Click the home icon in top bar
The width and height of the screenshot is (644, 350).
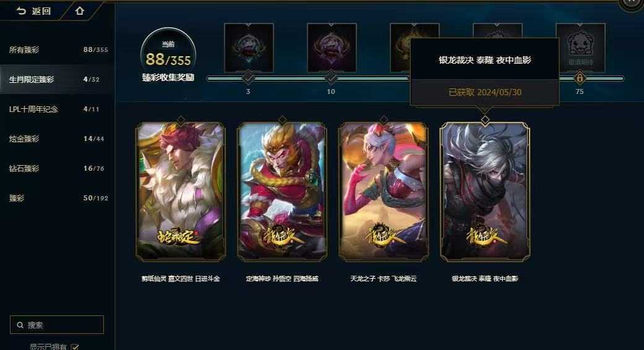coord(80,11)
